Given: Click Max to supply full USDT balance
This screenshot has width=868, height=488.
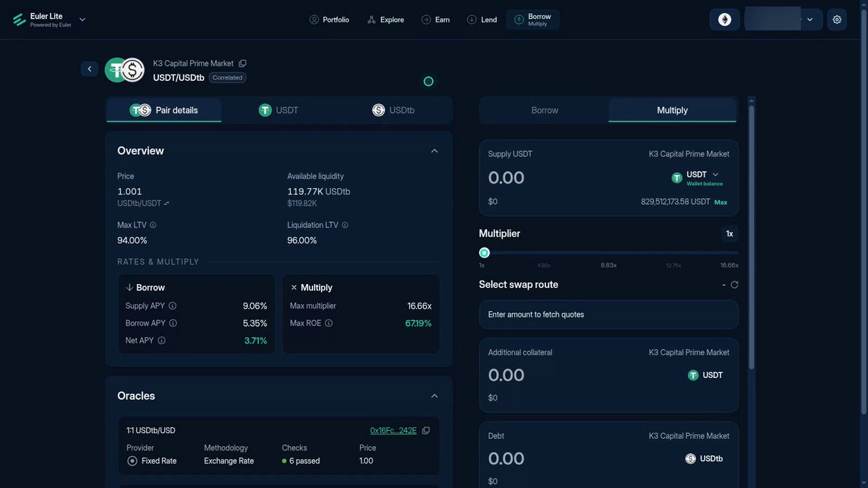Looking at the screenshot, I should point(721,202).
